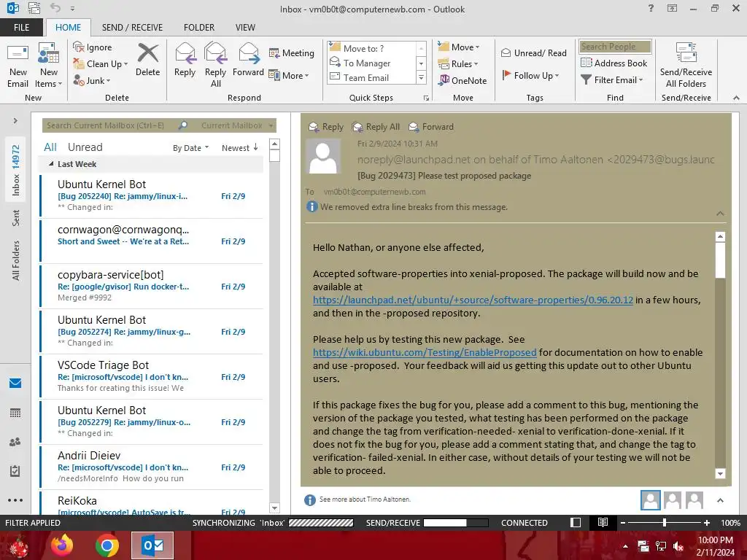Open Outlook Help question mark

(651, 8)
